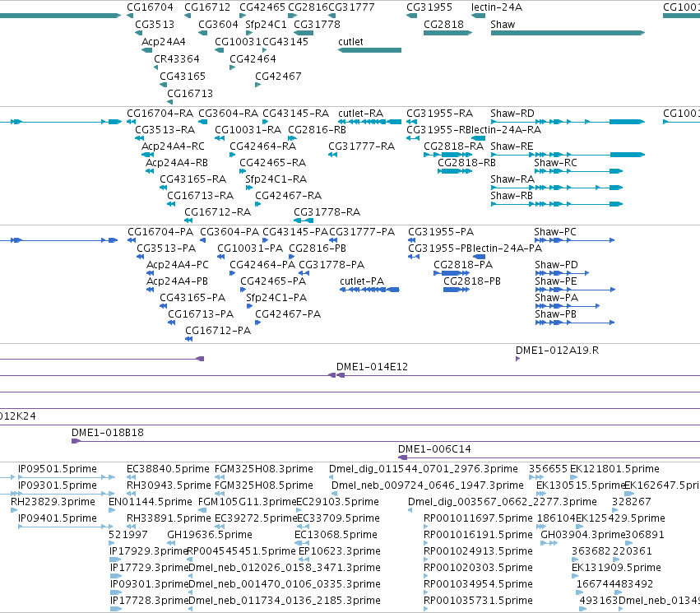The height and width of the screenshot is (613, 700).
Task: Click the CG16713 gene label
Action: (190, 94)
